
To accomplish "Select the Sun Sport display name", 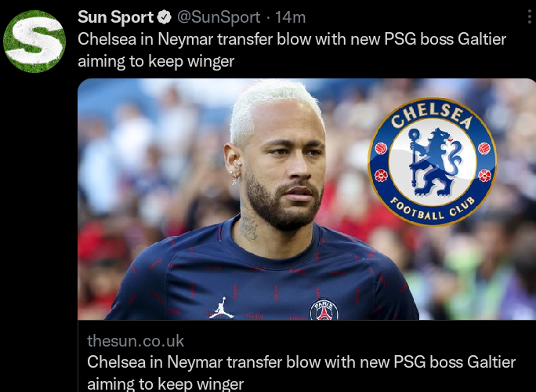I will 115,17.
